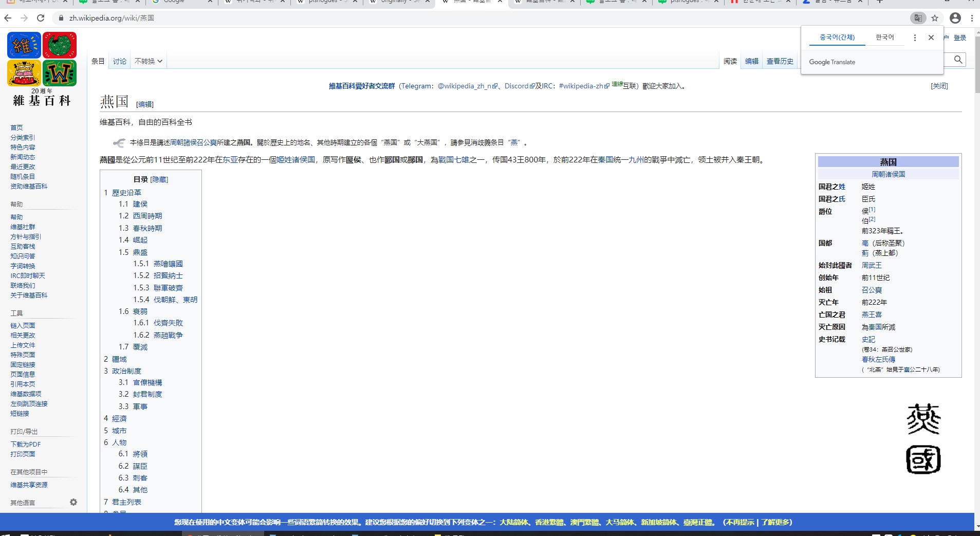Click the 编辑 link beside the 燕国 heading
The image size is (980, 536).
(x=145, y=104)
